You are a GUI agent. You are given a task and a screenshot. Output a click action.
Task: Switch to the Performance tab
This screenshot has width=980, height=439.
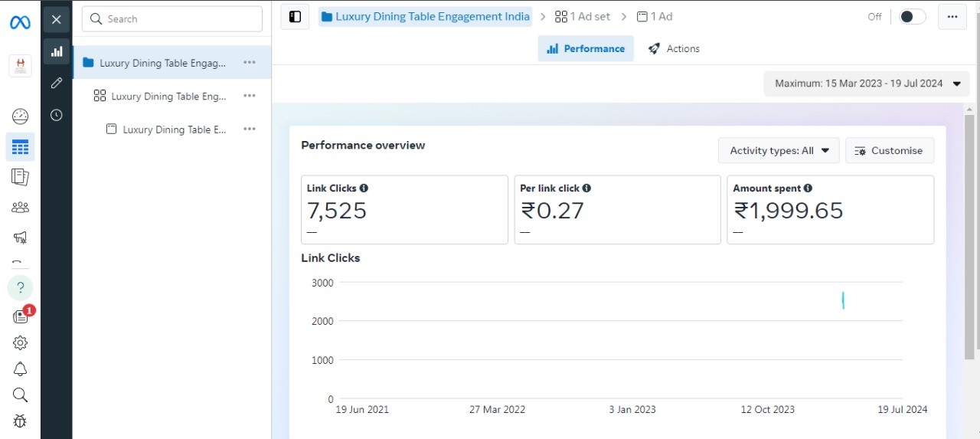pos(586,48)
